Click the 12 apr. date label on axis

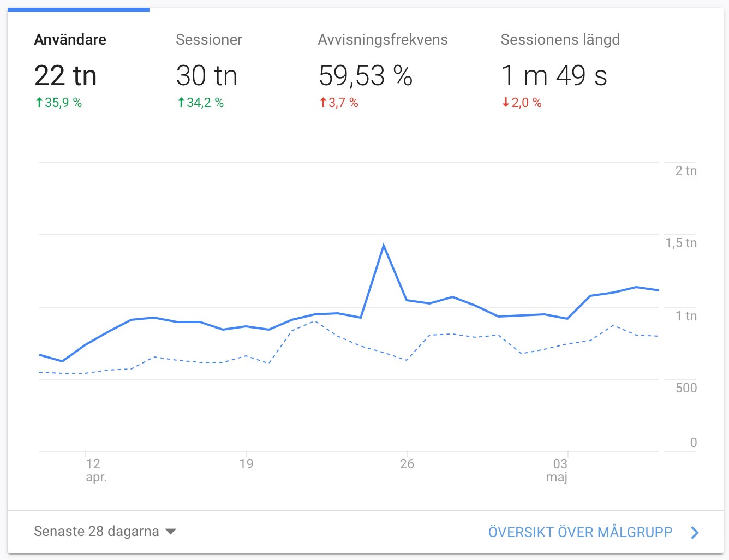click(95, 470)
